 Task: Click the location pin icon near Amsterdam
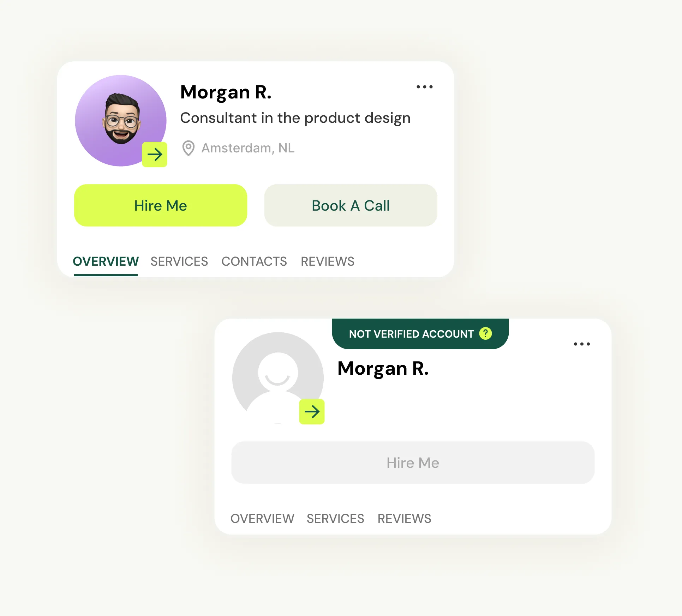pos(189,148)
